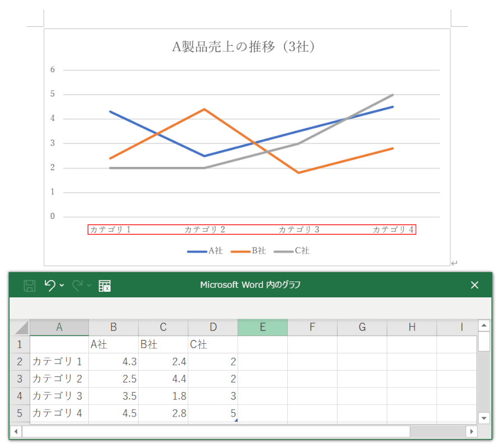Click the chart title A製品売上の推移（3社）
Image resolution: width=501 pixels, height=448 pixels.
tap(246, 46)
